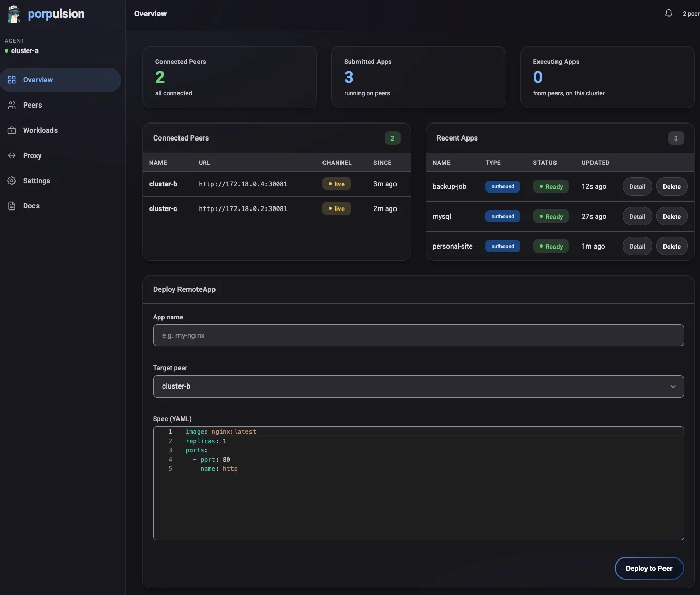Delete the backup-job app
The width and height of the screenshot is (700, 595).
pyautogui.click(x=671, y=187)
